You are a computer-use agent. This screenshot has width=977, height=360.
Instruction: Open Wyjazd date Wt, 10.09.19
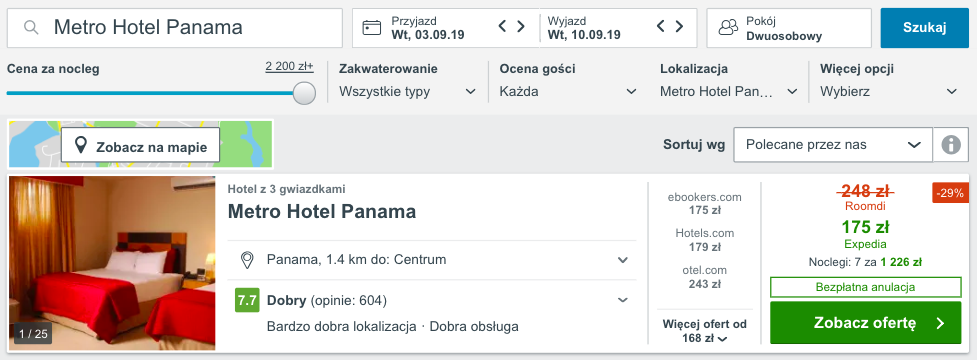[x=584, y=28]
